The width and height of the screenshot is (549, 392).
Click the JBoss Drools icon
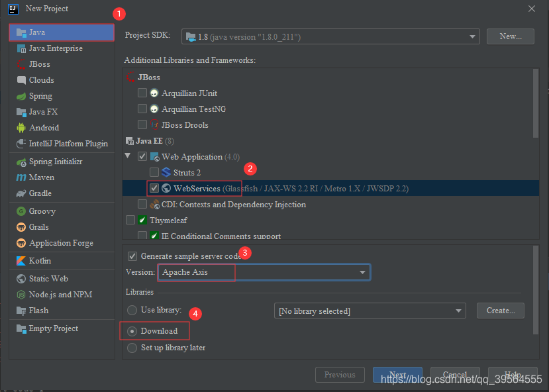point(154,124)
